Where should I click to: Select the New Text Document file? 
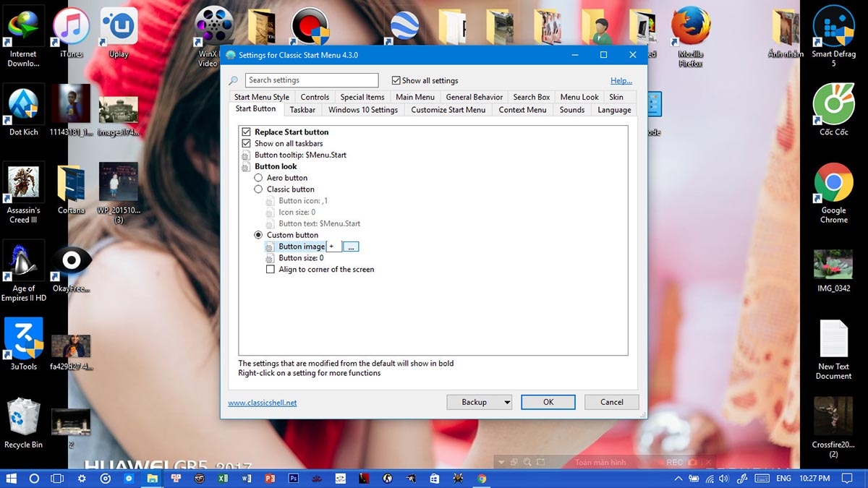point(833,348)
